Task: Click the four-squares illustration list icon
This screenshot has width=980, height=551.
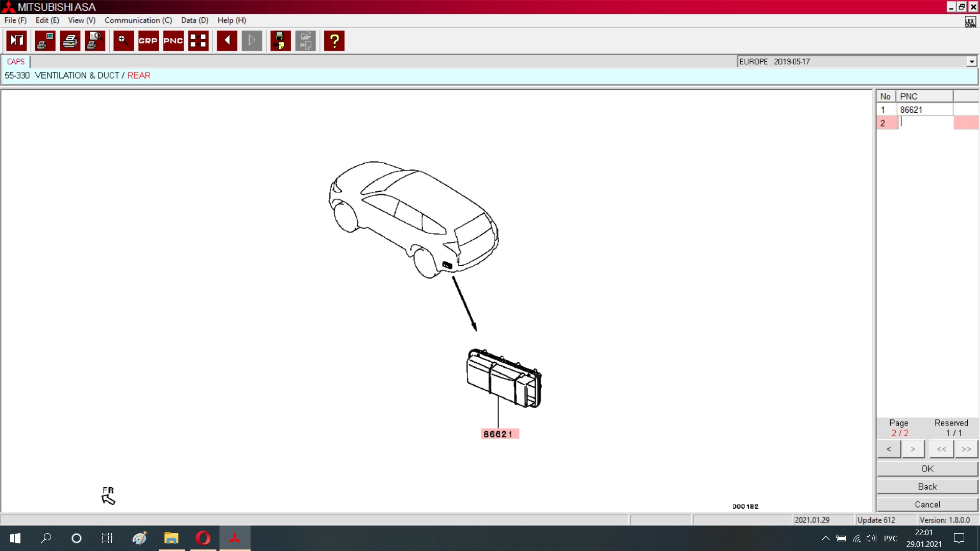Action: click(x=198, y=41)
